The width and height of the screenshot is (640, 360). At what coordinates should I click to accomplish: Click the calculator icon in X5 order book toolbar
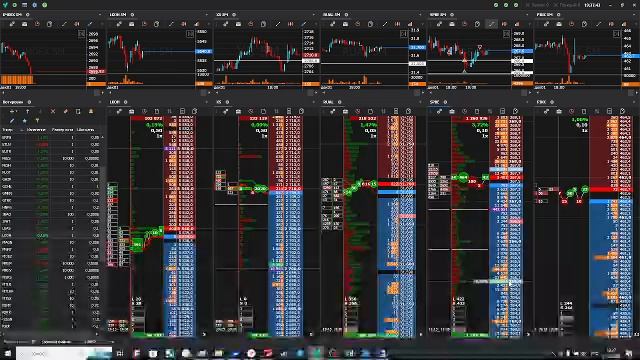tap(289, 111)
